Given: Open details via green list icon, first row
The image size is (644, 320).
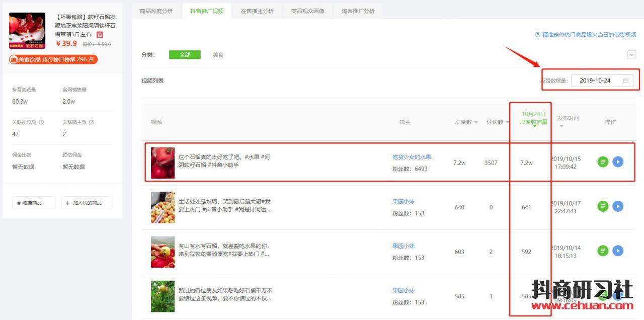Looking at the screenshot, I should (603, 162).
